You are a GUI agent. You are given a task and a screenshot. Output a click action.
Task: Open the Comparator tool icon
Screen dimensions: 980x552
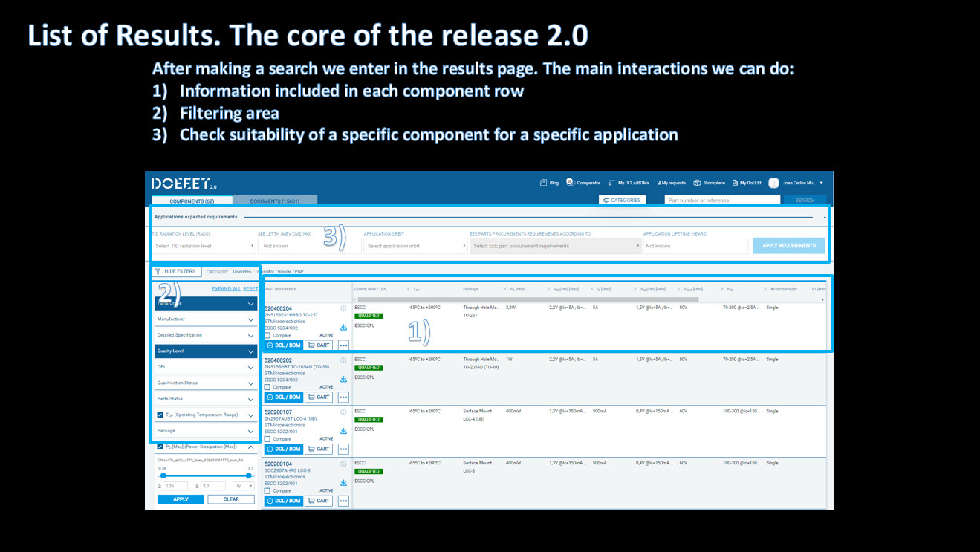tap(570, 182)
